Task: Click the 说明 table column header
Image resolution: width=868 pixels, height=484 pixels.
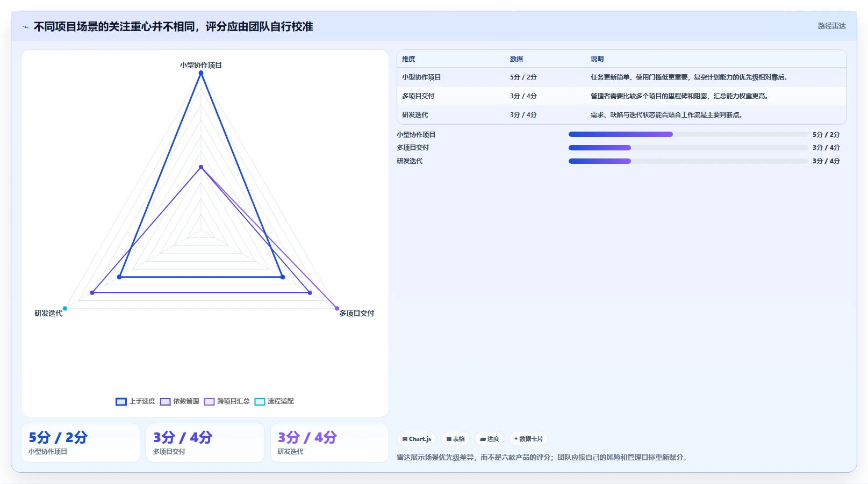Action: pyautogui.click(x=597, y=59)
